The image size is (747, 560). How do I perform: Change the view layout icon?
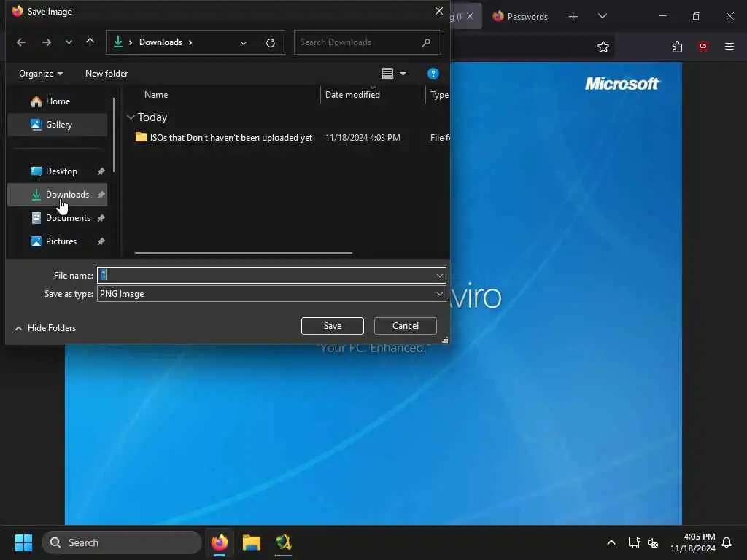387,74
